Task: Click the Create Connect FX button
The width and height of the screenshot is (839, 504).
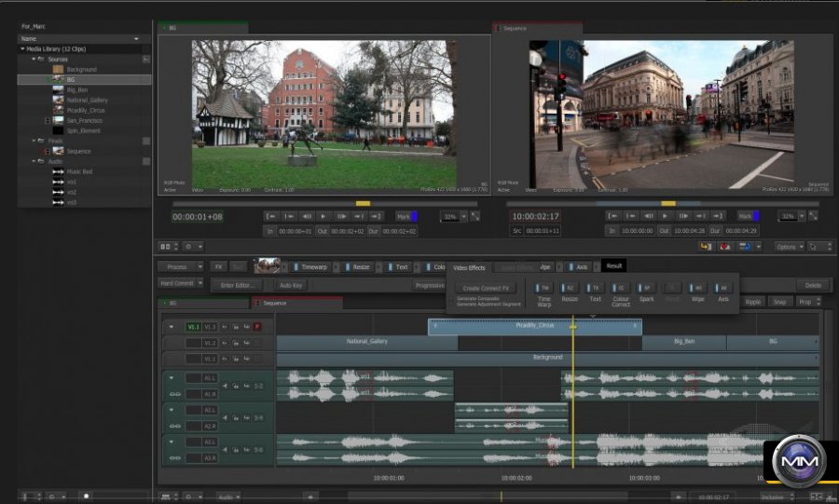Action: (x=485, y=288)
